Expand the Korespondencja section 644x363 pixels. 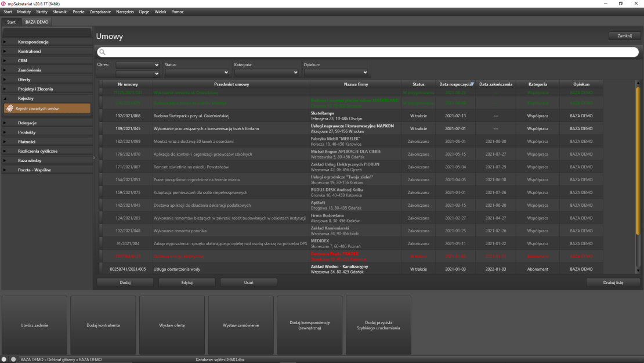point(5,42)
